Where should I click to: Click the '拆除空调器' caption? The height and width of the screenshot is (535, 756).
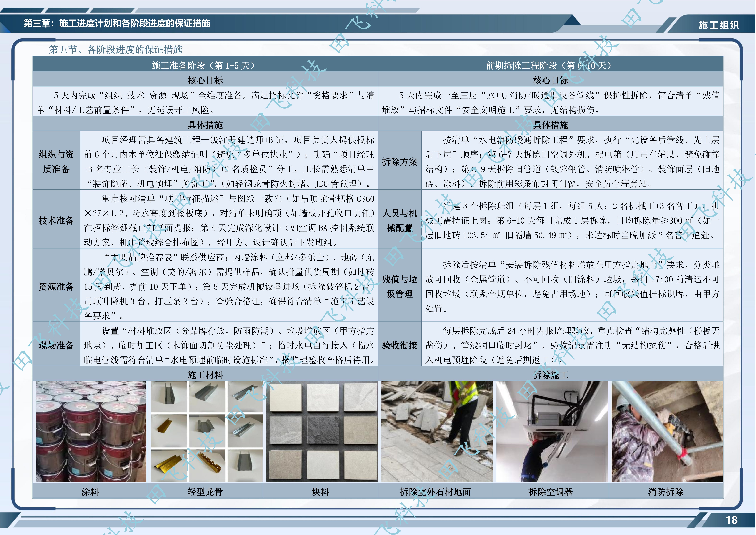(x=551, y=492)
